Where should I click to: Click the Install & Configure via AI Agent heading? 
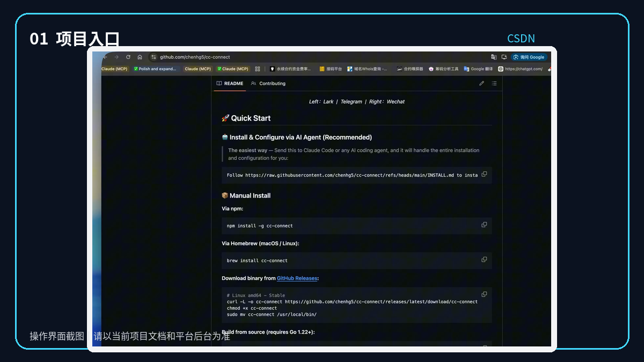click(x=297, y=137)
